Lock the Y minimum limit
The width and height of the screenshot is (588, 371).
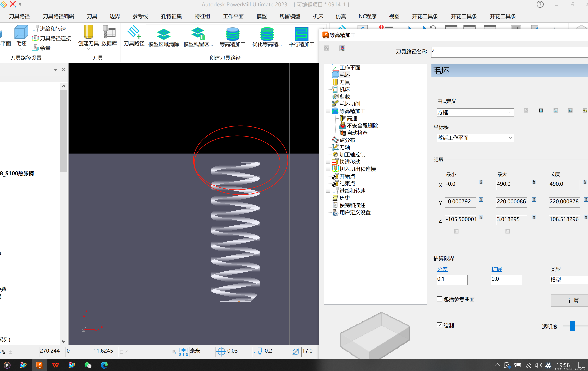tap(481, 200)
